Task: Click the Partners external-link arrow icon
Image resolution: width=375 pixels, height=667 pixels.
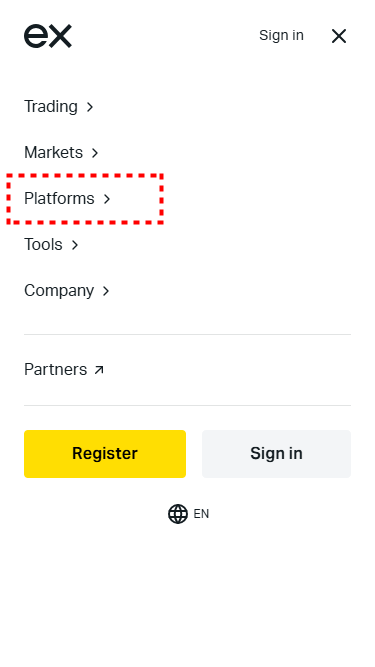Action: (99, 370)
